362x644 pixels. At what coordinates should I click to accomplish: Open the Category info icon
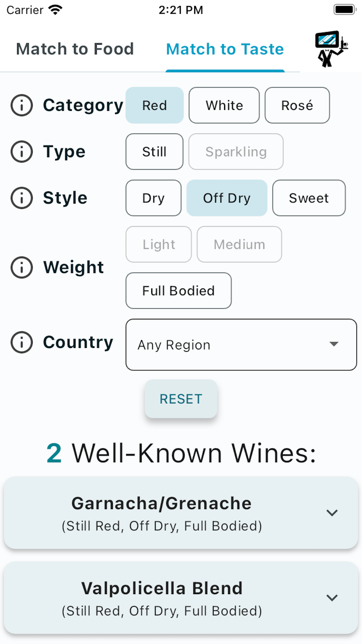[x=22, y=105]
